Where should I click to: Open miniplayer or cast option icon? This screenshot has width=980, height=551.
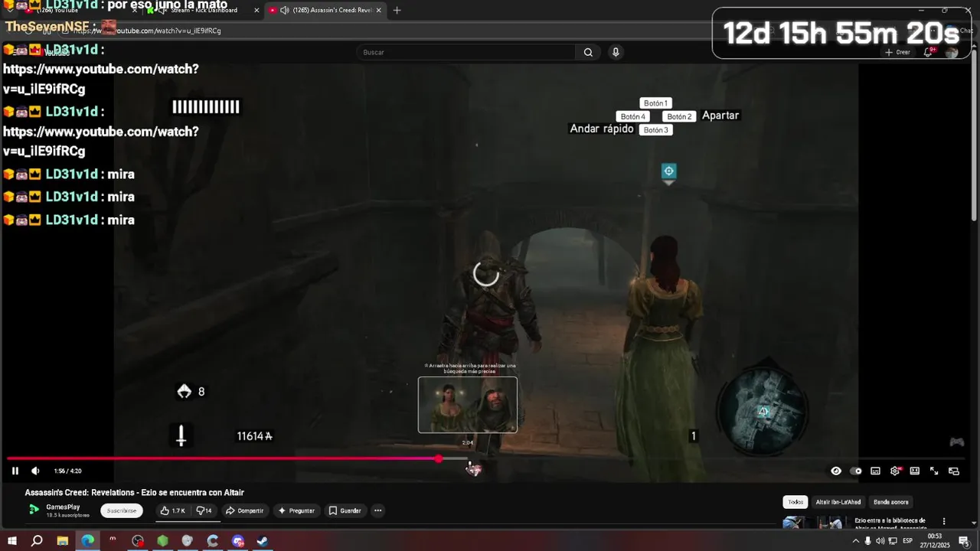pyautogui.click(x=954, y=471)
